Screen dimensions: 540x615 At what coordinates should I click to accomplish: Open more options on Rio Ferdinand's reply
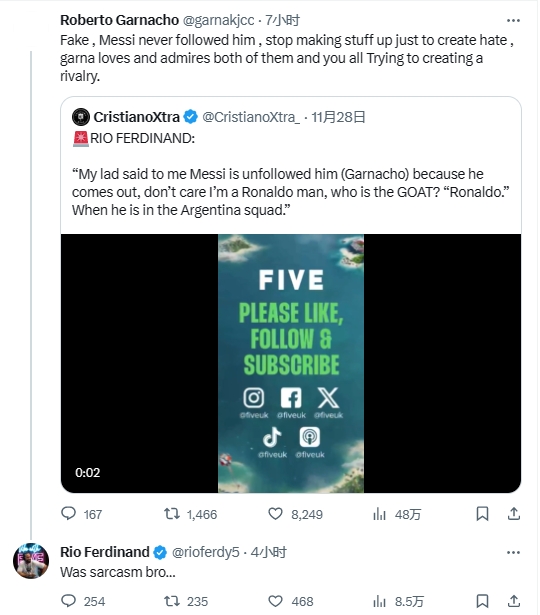[513, 552]
